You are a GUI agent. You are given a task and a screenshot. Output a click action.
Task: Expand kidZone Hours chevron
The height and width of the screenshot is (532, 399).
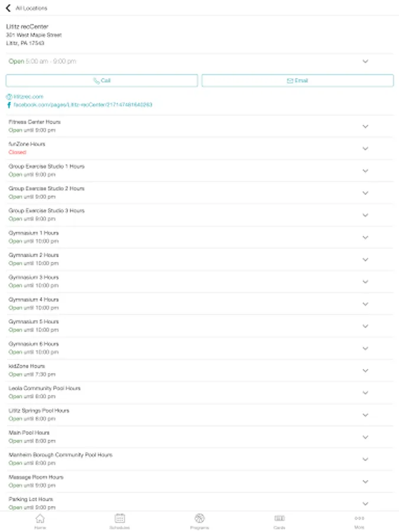(365, 371)
